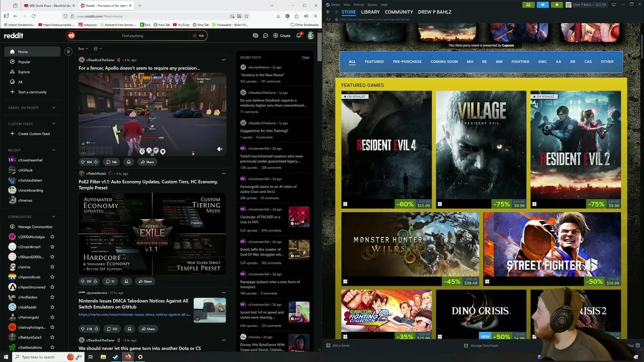The image size is (644, 362).
Task: Favorite r/Asmongold with its star
Action: coord(52,317)
